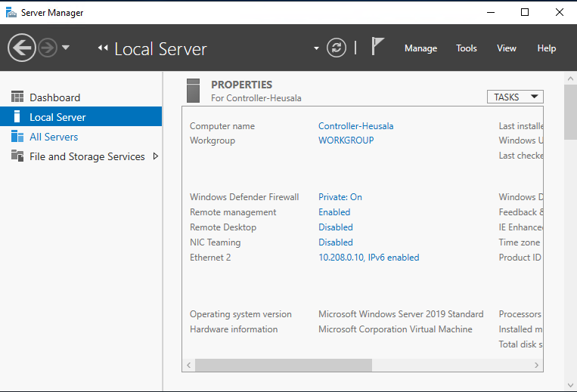The image size is (577, 392).
Task: Click the vertical scrollbar down arrow
Action: tap(570, 385)
